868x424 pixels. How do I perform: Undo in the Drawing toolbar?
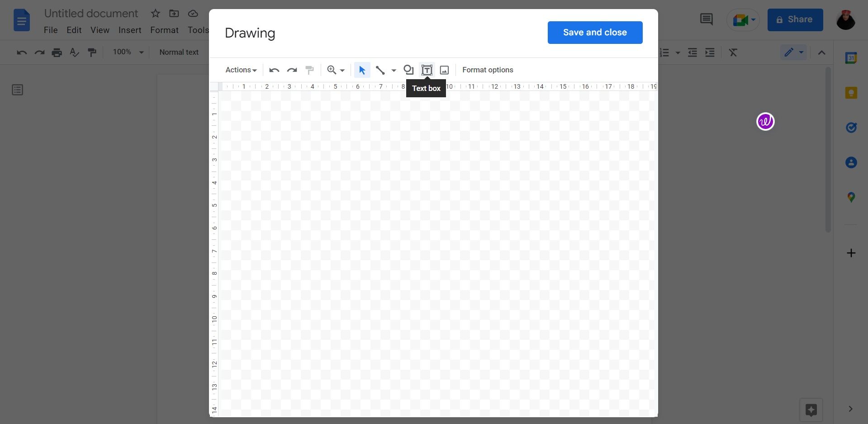[274, 70]
